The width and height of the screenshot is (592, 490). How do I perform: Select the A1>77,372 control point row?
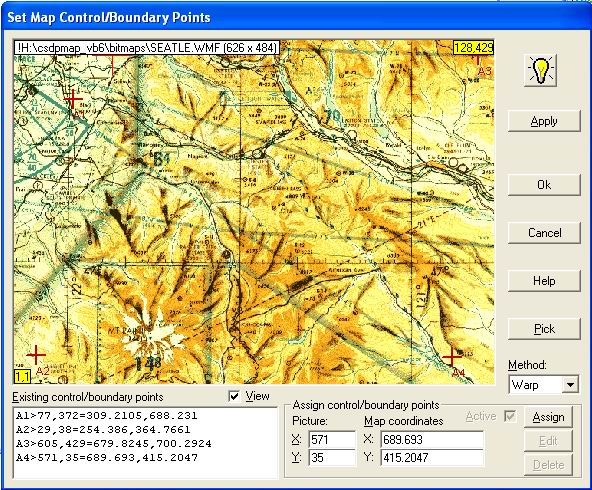pyautogui.click(x=106, y=416)
